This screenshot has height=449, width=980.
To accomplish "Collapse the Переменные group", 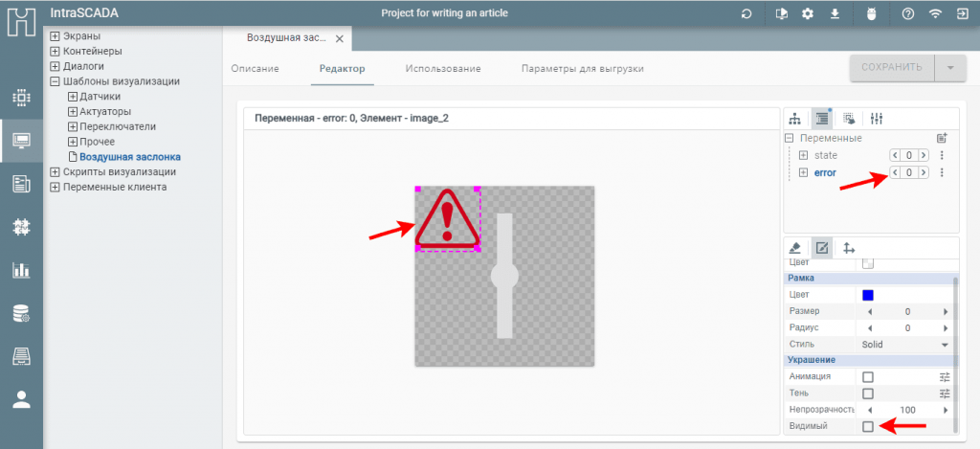I will click(x=790, y=138).
